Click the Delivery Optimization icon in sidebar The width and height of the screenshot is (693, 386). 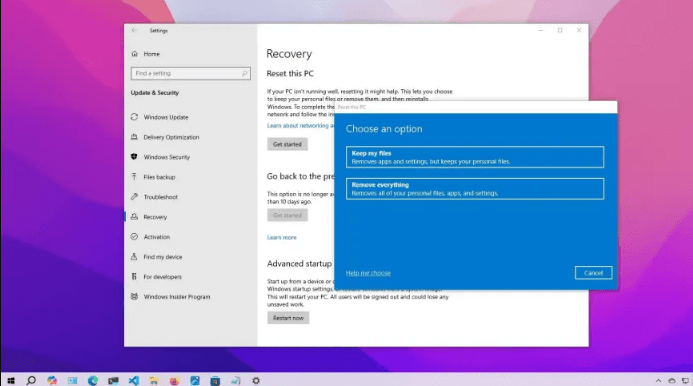[x=134, y=137]
